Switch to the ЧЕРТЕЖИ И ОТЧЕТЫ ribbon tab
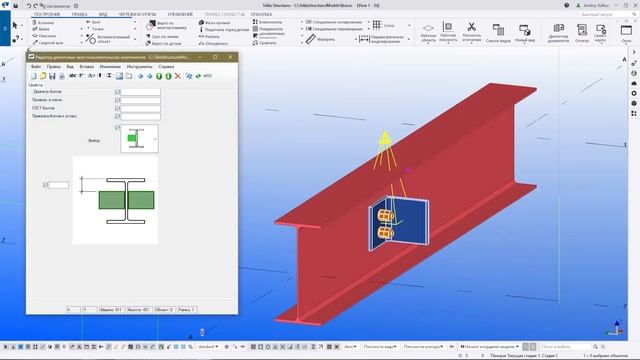Screen dimensions: 640x360 coord(137,14)
